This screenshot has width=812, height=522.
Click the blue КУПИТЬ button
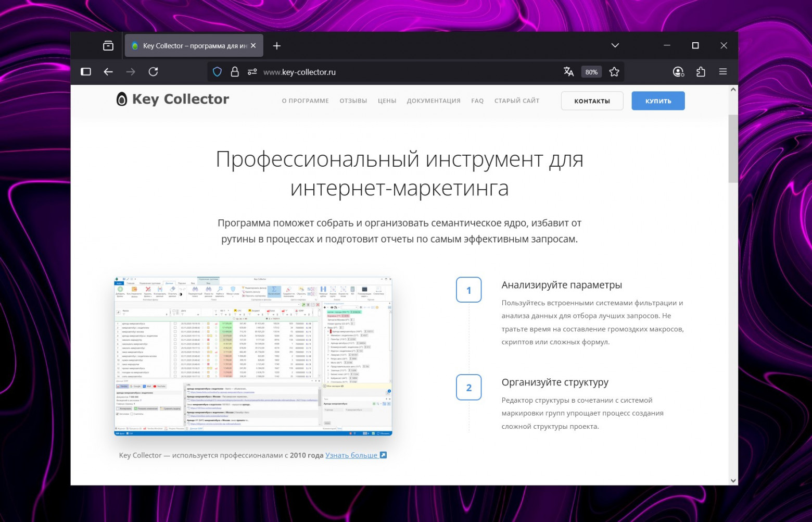pos(658,101)
